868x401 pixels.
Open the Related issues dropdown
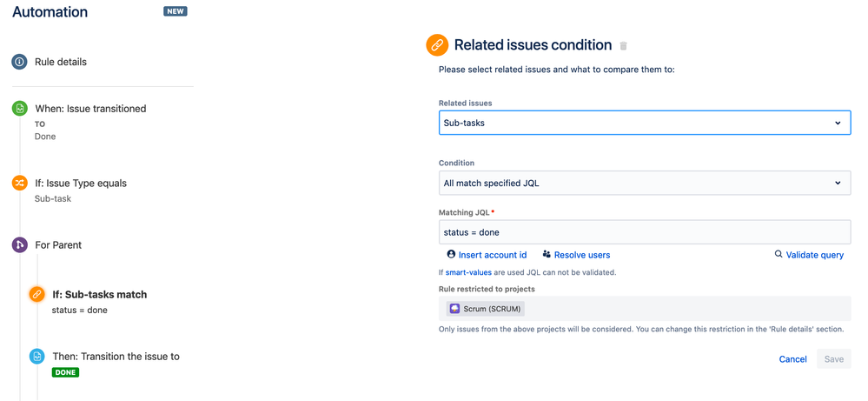click(x=644, y=123)
